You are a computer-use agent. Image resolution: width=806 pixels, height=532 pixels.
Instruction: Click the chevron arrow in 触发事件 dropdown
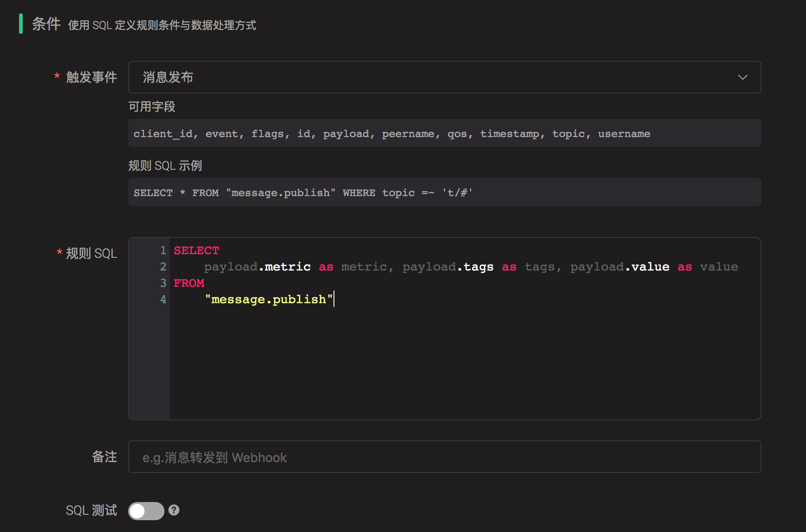(x=742, y=77)
